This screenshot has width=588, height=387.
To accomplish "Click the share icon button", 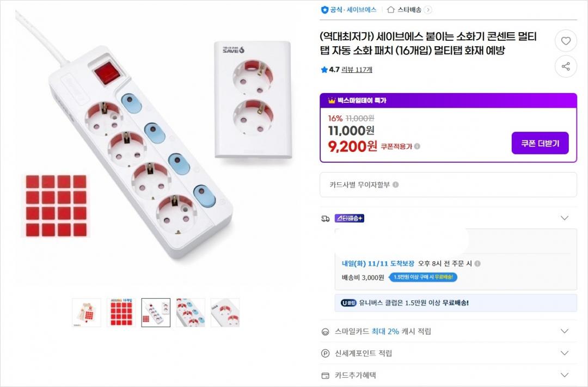I will pyautogui.click(x=566, y=66).
